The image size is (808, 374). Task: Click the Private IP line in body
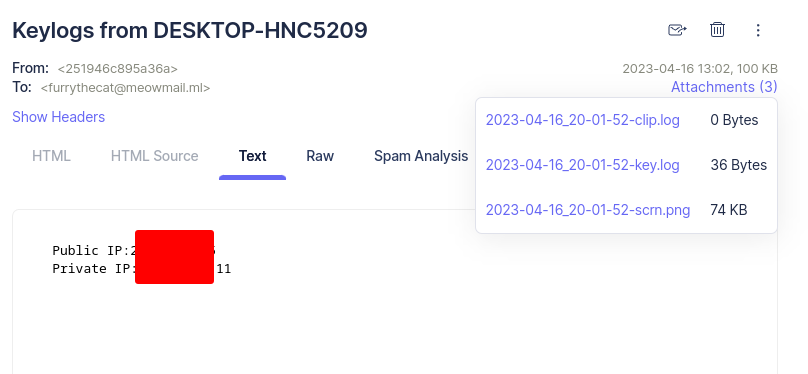click(142, 268)
